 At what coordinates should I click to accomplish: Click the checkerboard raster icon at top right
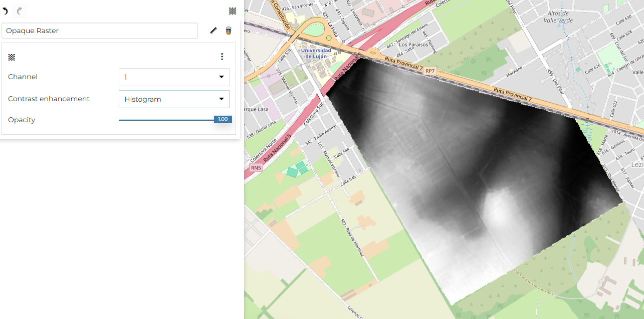pos(233,11)
